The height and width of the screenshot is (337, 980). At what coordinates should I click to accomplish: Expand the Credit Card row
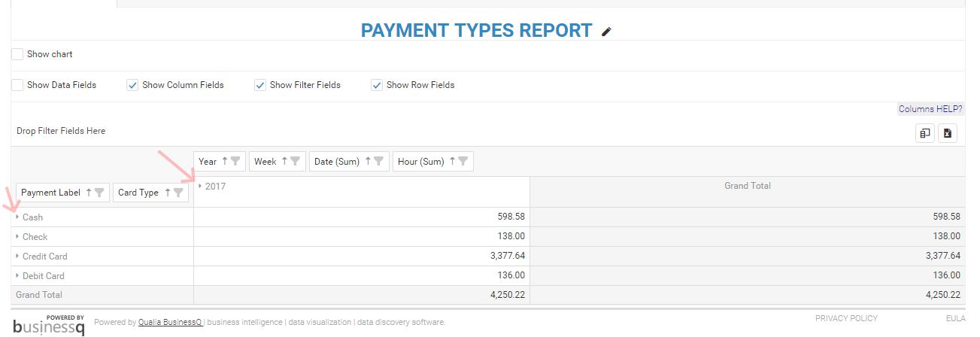(x=17, y=256)
